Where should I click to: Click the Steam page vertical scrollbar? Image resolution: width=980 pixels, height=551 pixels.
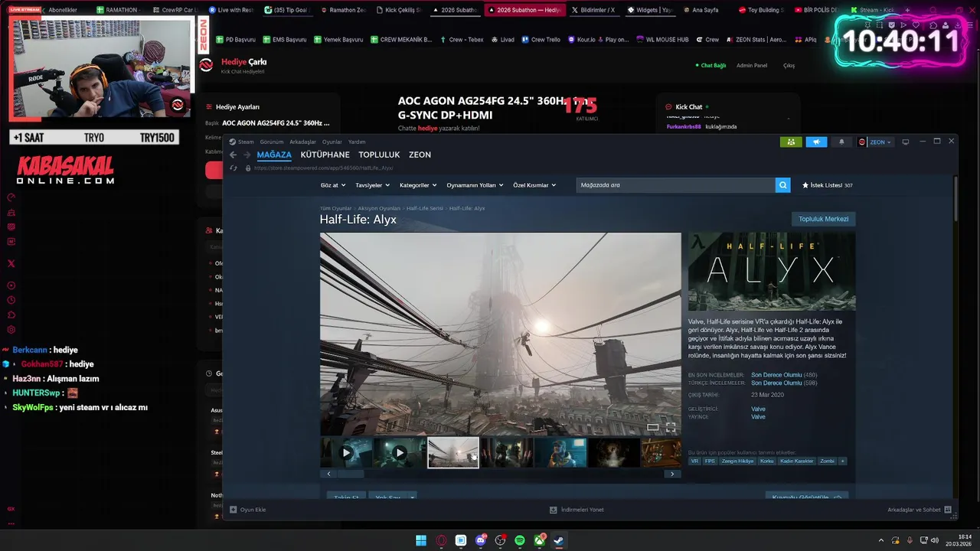955,197
